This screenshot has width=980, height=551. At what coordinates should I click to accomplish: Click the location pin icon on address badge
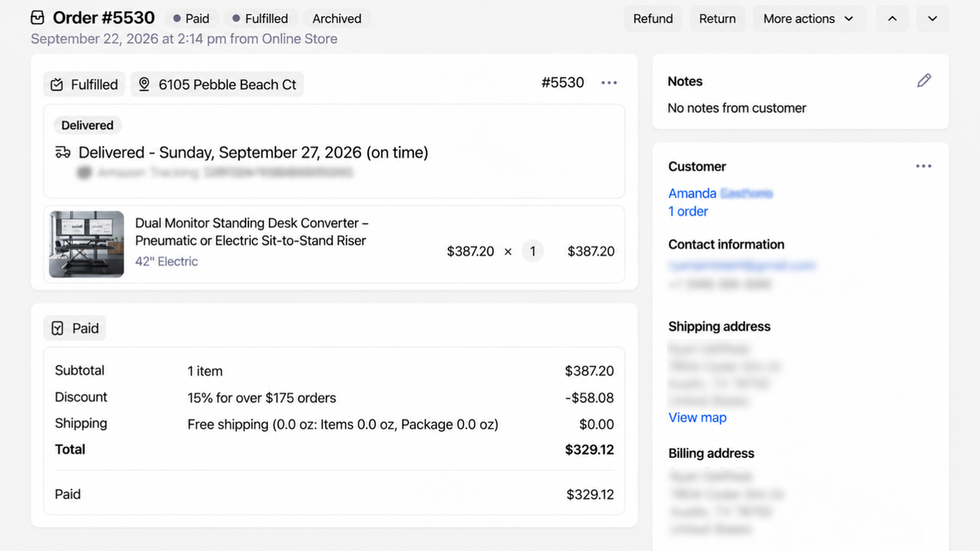145,84
